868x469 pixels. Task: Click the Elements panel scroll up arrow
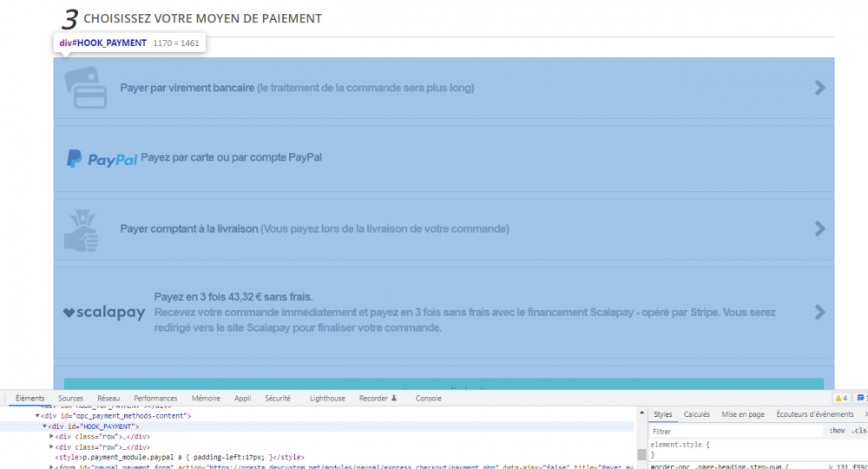(641, 413)
